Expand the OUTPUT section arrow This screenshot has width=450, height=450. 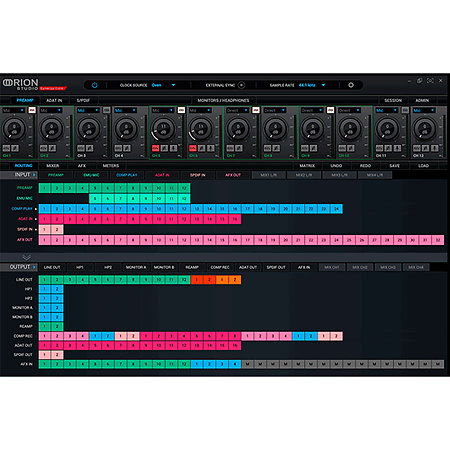[x=34, y=267]
